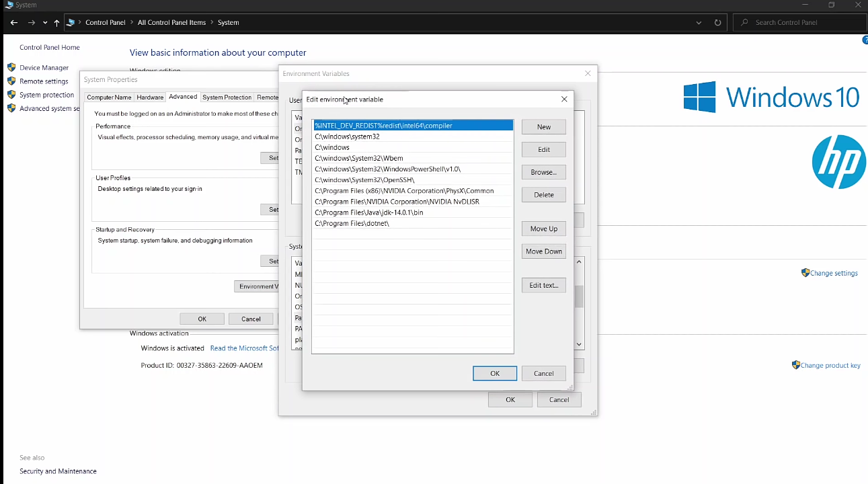Screen dimensions: 868x484
Task: Click the system variables scroll-down arrow
Action: [x=579, y=344]
